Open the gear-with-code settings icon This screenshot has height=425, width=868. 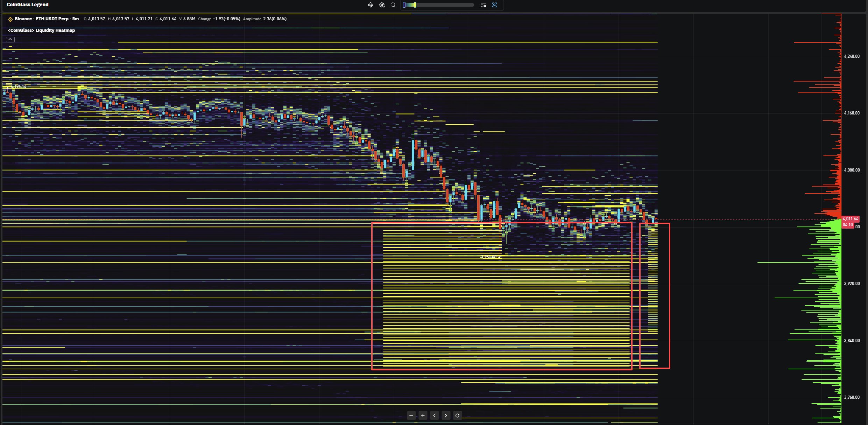(x=382, y=5)
